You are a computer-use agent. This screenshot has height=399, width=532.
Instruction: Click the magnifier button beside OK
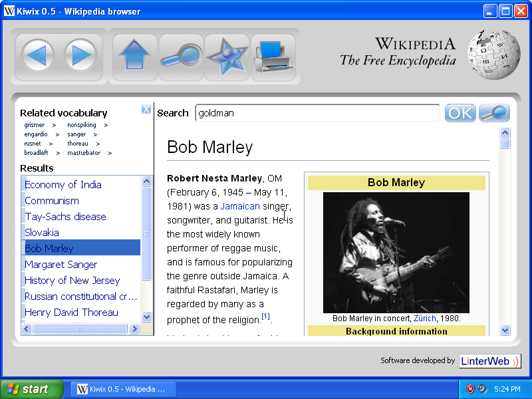(x=494, y=113)
